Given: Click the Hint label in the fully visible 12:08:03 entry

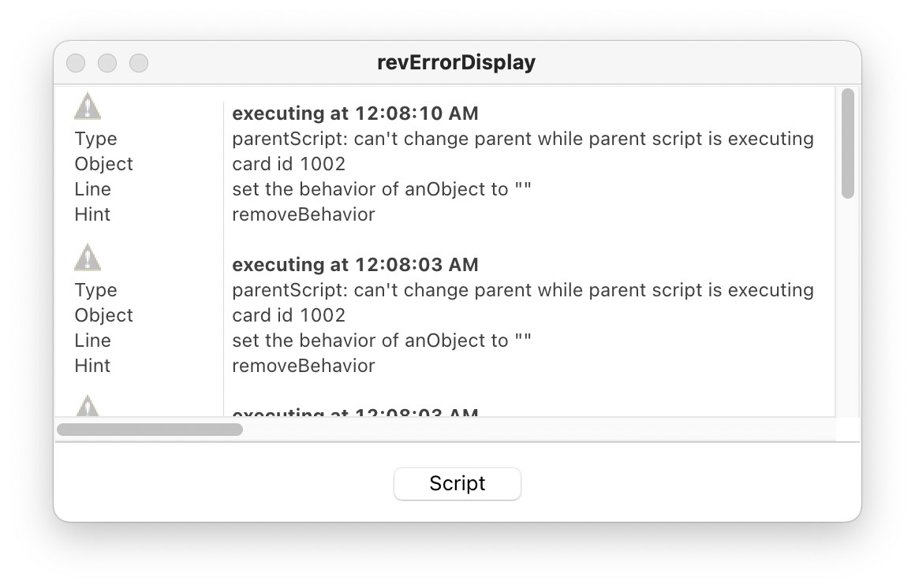Looking at the screenshot, I should click(x=92, y=366).
